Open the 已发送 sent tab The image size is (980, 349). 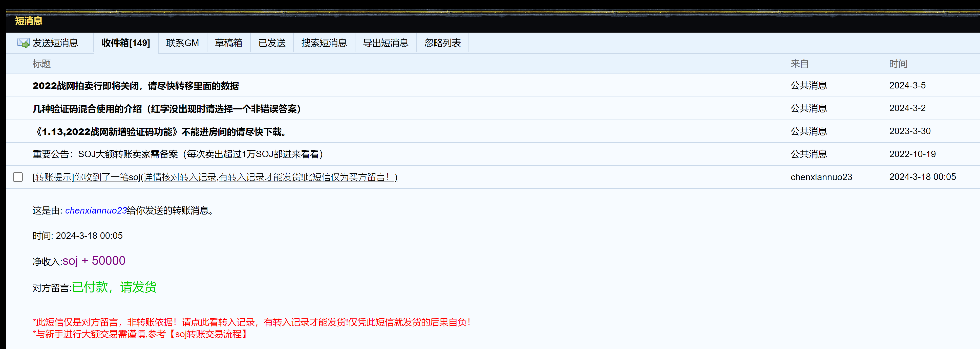tap(272, 43)
